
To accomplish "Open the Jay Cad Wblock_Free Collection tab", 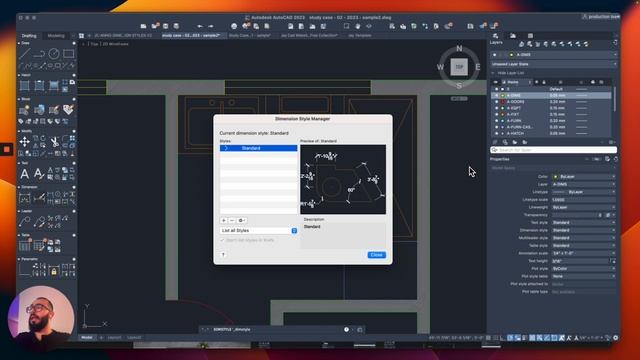I will 309,36.
